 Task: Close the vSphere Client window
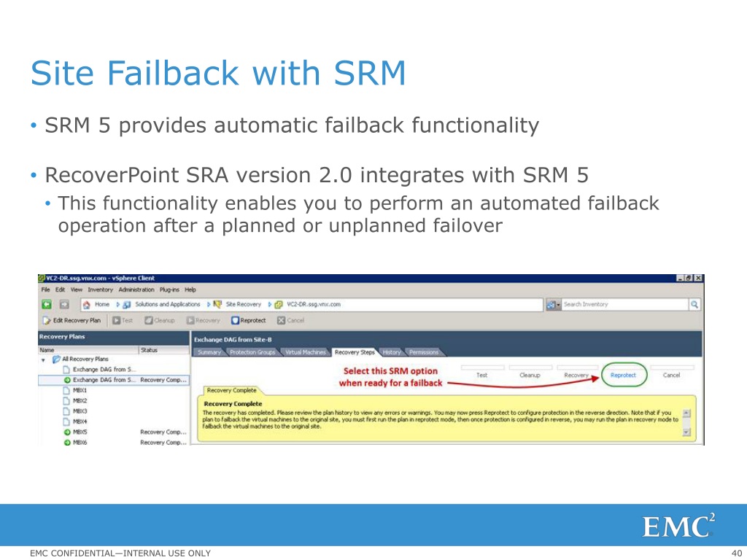point(698,278)
